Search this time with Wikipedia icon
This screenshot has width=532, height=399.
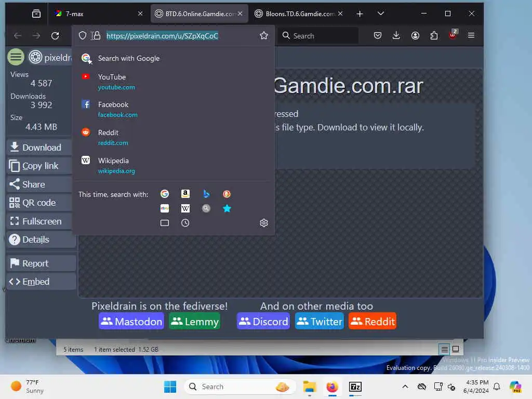tap(185, 208)
